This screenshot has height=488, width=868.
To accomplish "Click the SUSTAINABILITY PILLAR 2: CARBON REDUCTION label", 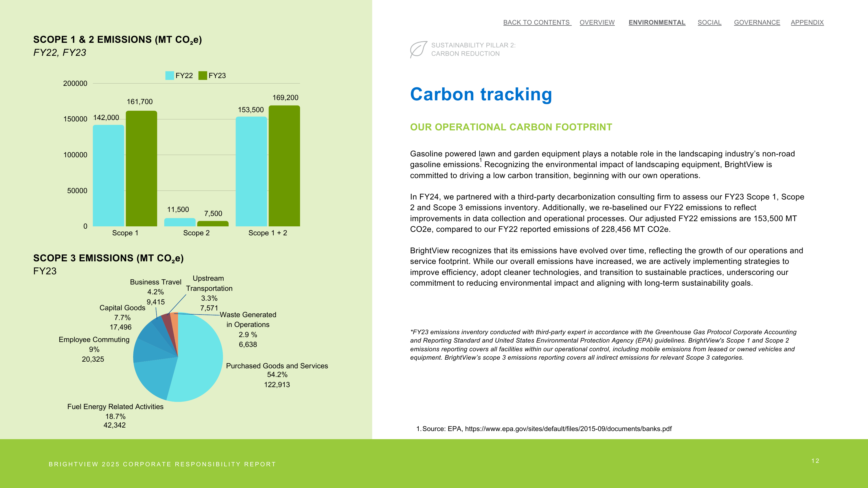I will 473,49.
